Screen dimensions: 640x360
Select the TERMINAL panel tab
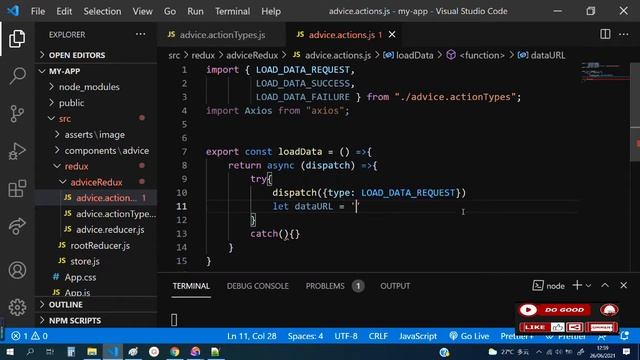point(191,286)
